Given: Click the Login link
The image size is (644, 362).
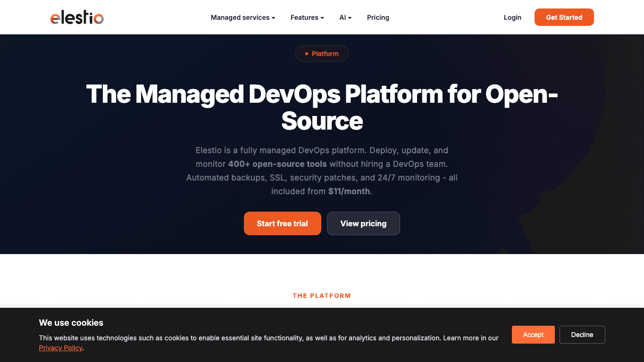Looking at the screenshot, I should pos(512,17).
